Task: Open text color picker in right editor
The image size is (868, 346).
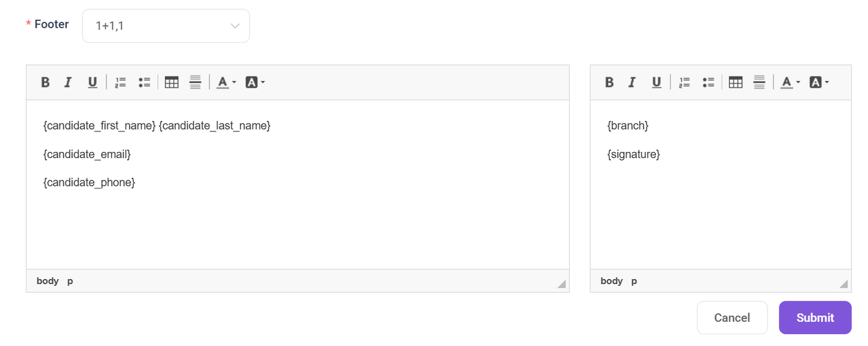Action: click(x=790, y=82)
